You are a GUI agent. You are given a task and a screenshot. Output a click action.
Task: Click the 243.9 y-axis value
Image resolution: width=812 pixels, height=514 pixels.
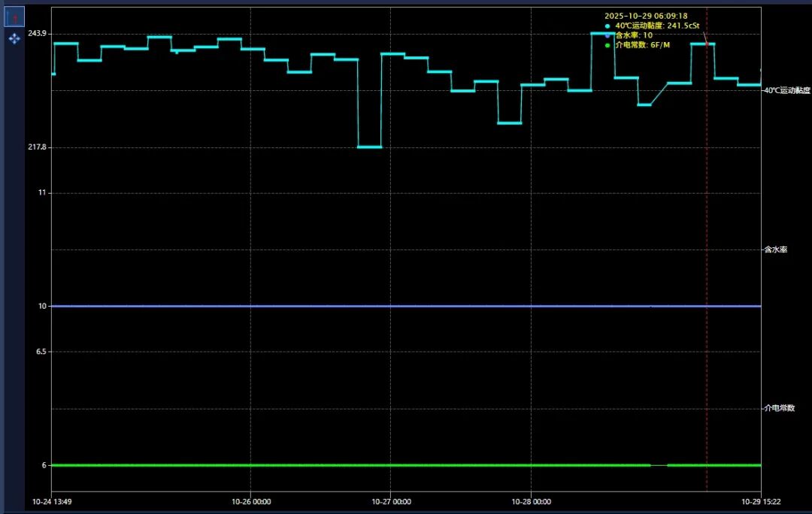click(38, 34)
